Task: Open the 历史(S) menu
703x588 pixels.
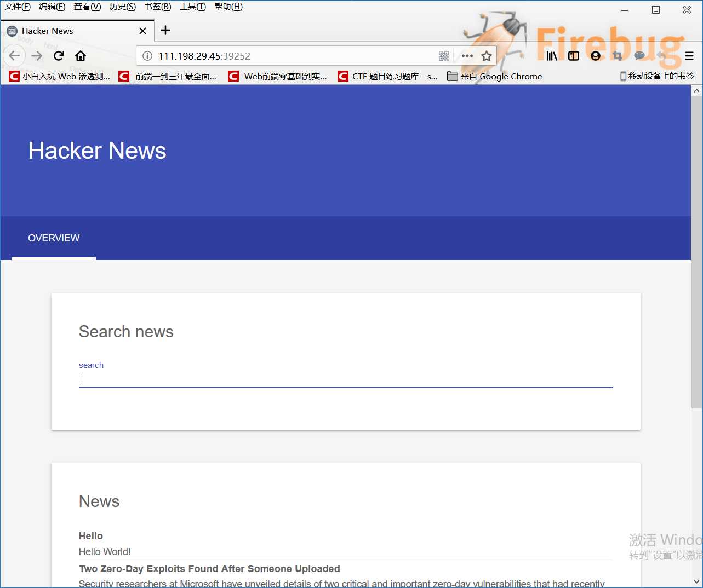Action: tap(122, 7)
